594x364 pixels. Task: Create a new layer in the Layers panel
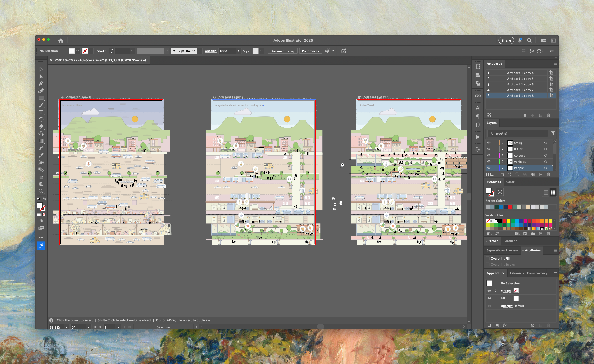coord(541,174)
